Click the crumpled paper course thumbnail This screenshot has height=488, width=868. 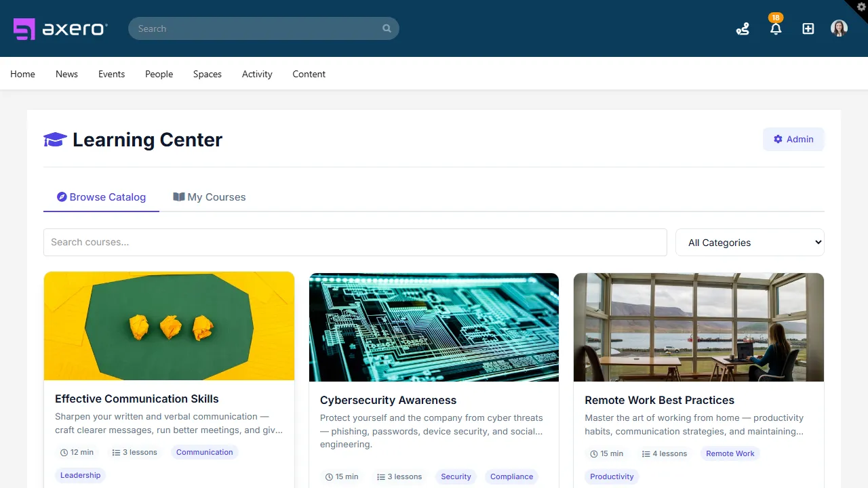(169, 326)
